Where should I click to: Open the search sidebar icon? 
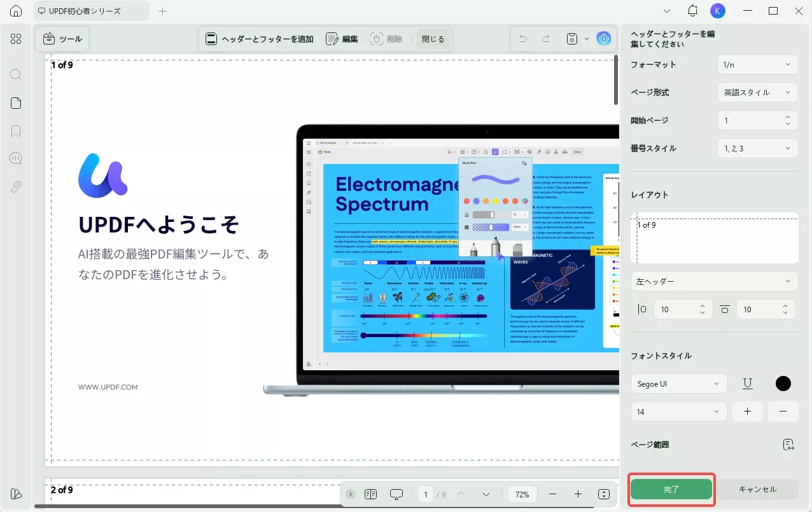[x=16, y=74]
